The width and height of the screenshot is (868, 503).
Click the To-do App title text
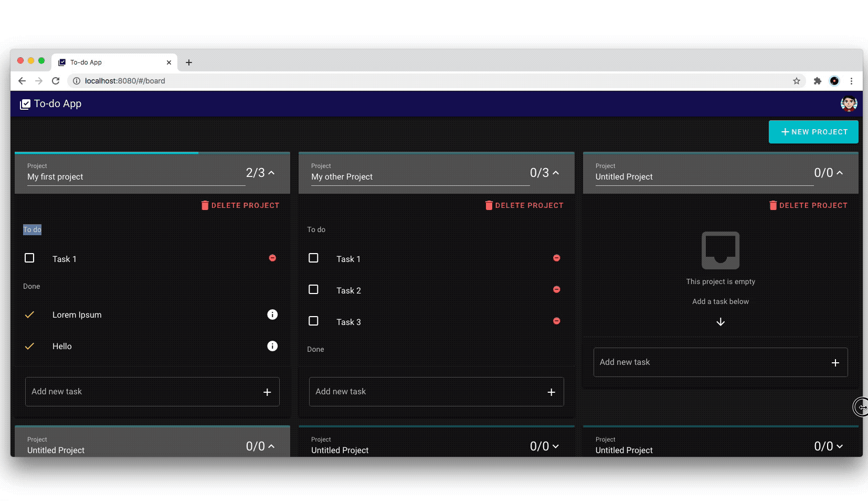(58, 104)
